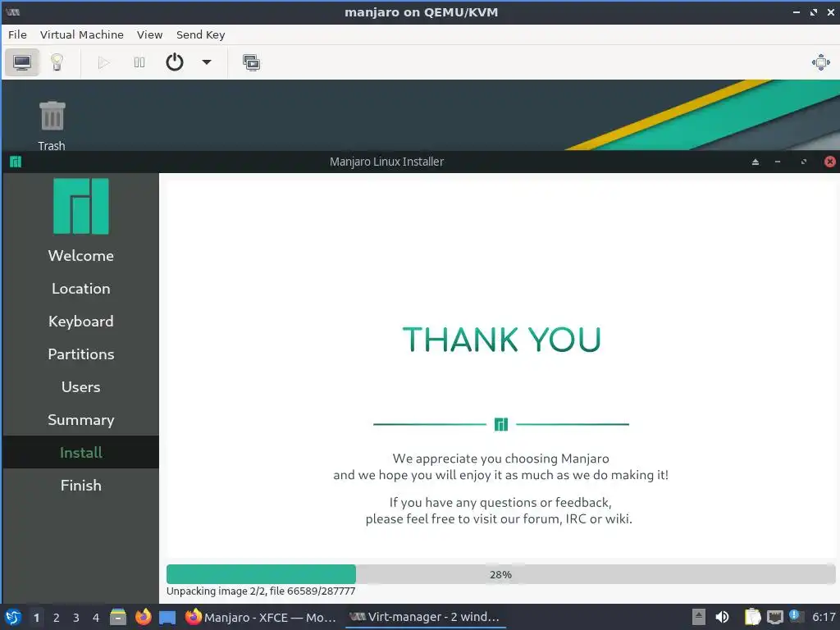Click the THANK YOU slideshow heading
The height and width of the screenshot is (630, 840).
[501, 340]
